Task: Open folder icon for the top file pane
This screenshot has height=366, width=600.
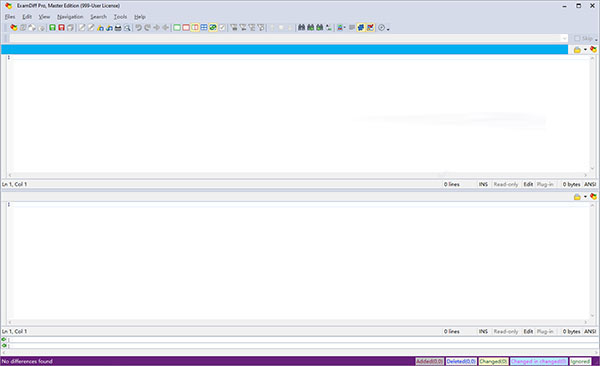Action: [x=577, y=50]
